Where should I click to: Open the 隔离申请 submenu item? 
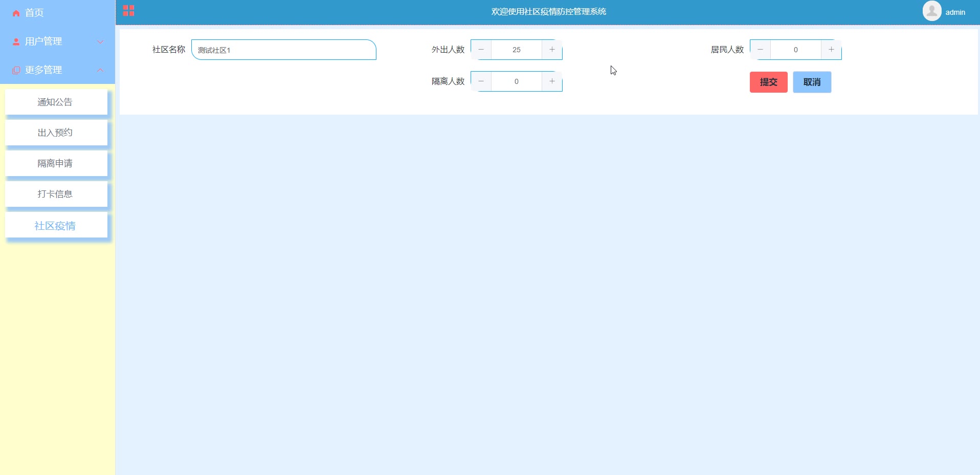[56, 163]
